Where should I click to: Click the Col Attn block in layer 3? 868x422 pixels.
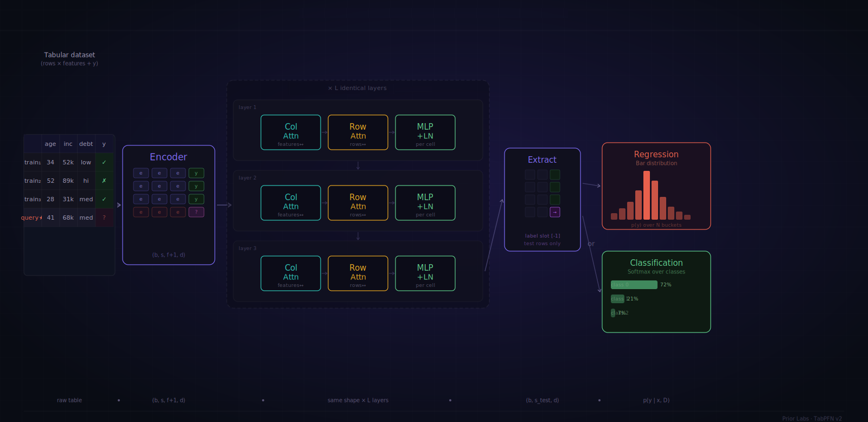[x=291, y=273]
